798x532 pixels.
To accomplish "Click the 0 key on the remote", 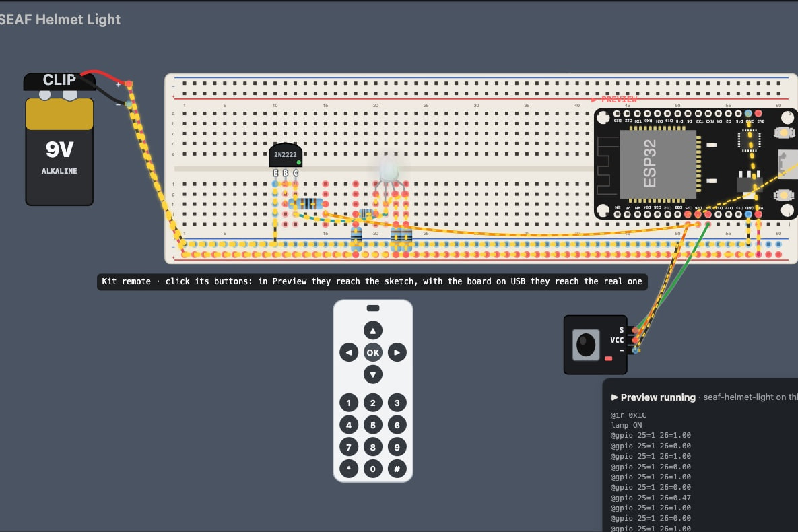I will [x=373, y=469].
